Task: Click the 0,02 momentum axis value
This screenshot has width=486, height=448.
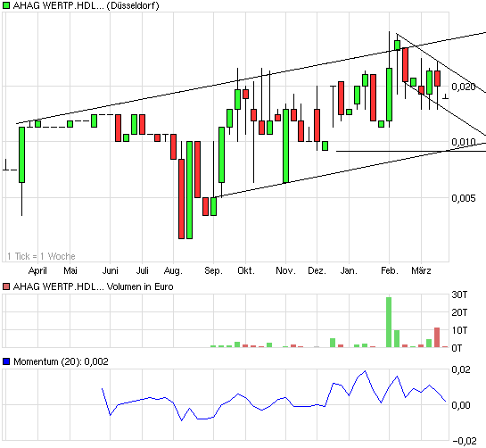Action: (x=461, y=369)
